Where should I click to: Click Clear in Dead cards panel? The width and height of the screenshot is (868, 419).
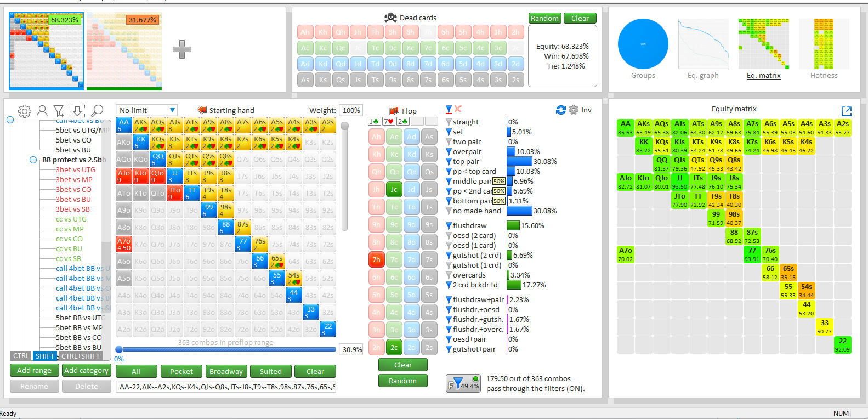click(x=580, y=18)
